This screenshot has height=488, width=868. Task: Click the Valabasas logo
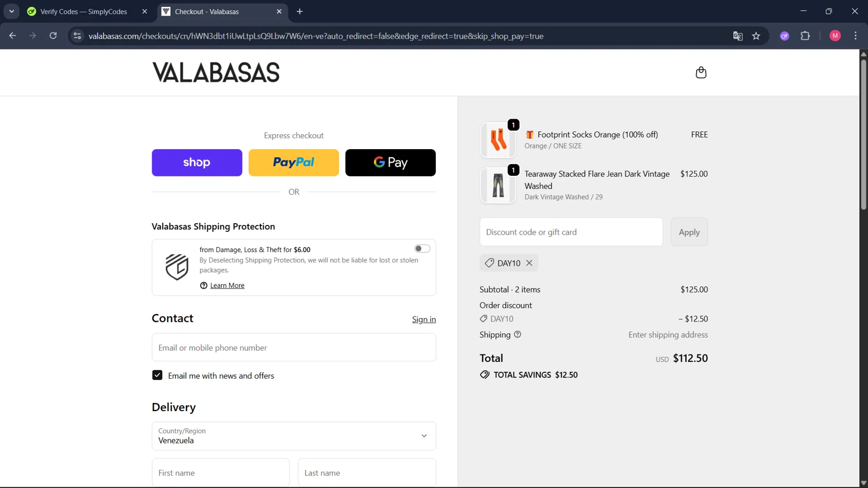(x=216, y=72)
